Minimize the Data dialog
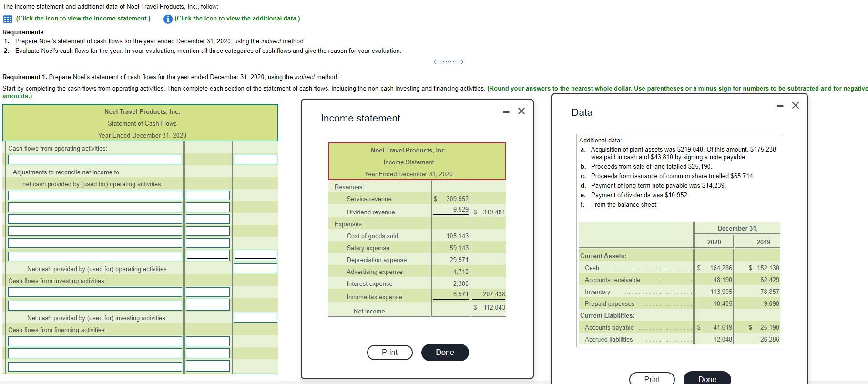The height and width of the screenshot is (384, 868). (780, 106)
